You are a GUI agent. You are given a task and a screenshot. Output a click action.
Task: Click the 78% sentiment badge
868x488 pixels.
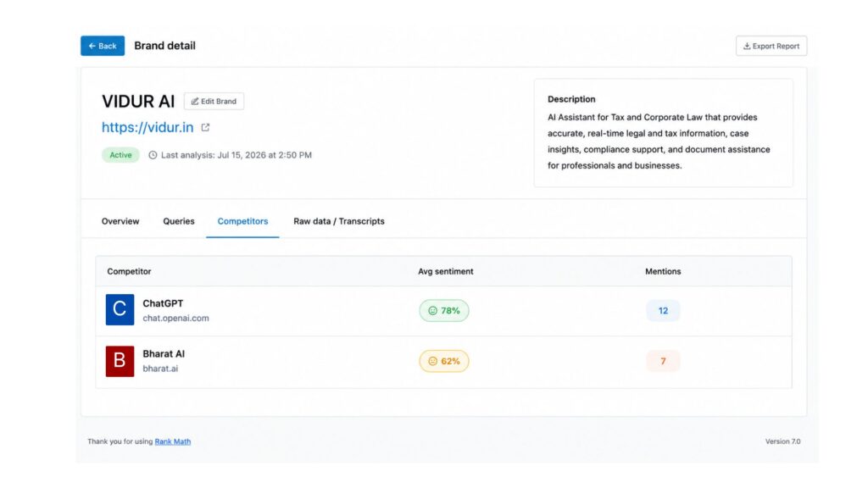tap(444, 310)
